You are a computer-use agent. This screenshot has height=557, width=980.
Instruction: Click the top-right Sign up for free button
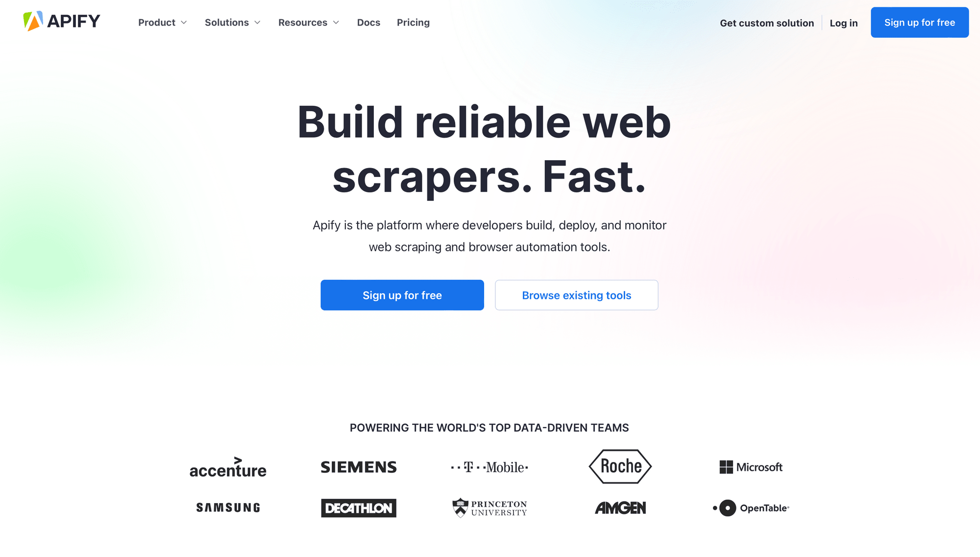(919, 22)
